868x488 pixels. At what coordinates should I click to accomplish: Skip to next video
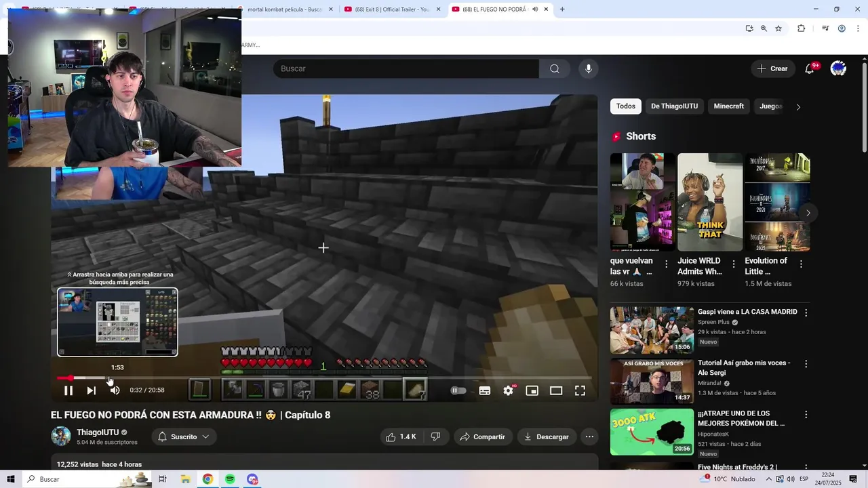coord(91,390)
